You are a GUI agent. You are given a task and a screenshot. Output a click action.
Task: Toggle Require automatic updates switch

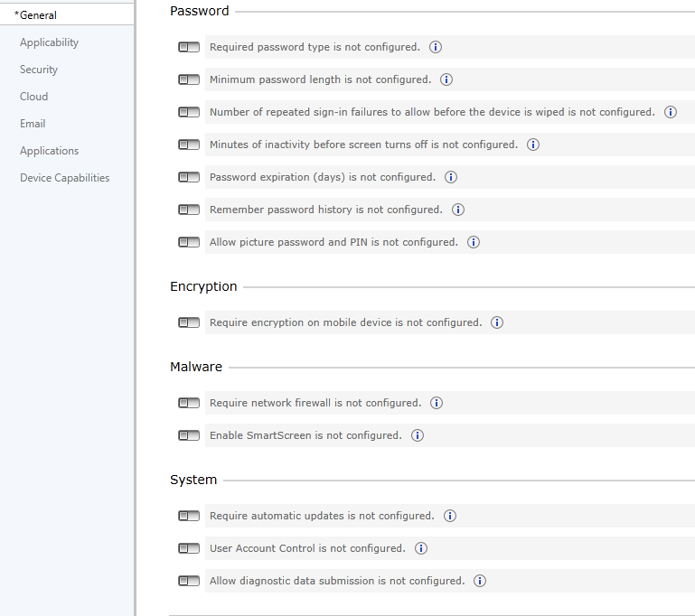(189, 516)
